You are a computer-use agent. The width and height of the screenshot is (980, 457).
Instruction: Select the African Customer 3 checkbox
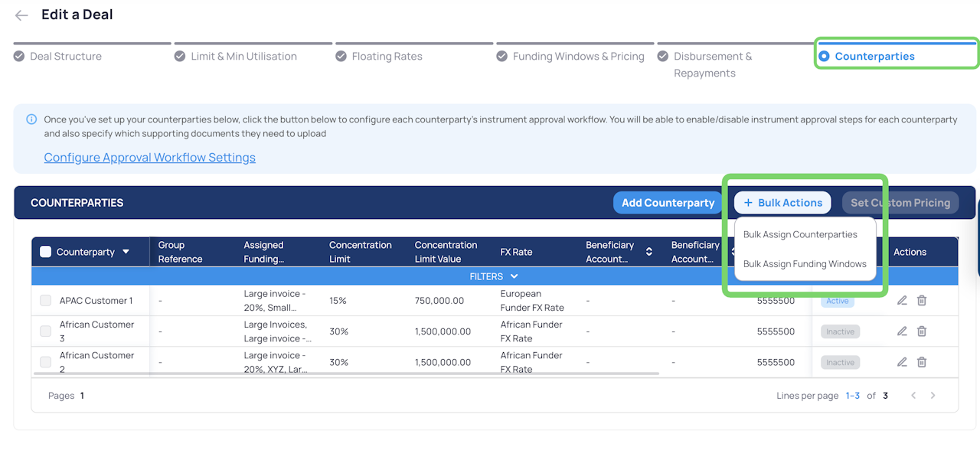(x=45, y=331)
